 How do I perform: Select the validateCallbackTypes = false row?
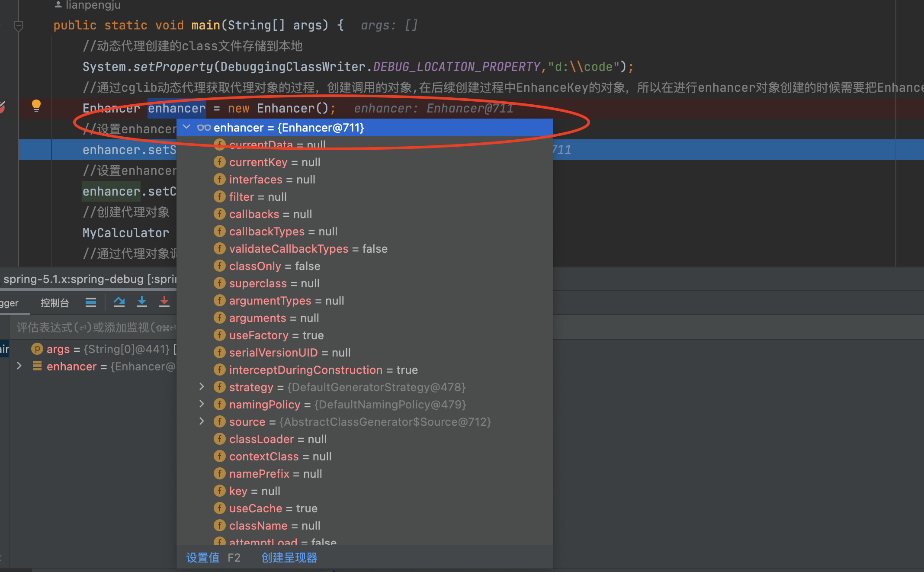point(365,249)
